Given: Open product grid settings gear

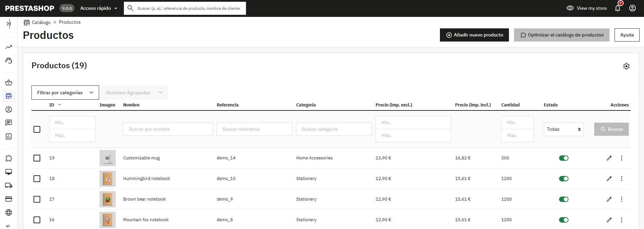Looking at the screenshot, I should (x=626, y=66).
